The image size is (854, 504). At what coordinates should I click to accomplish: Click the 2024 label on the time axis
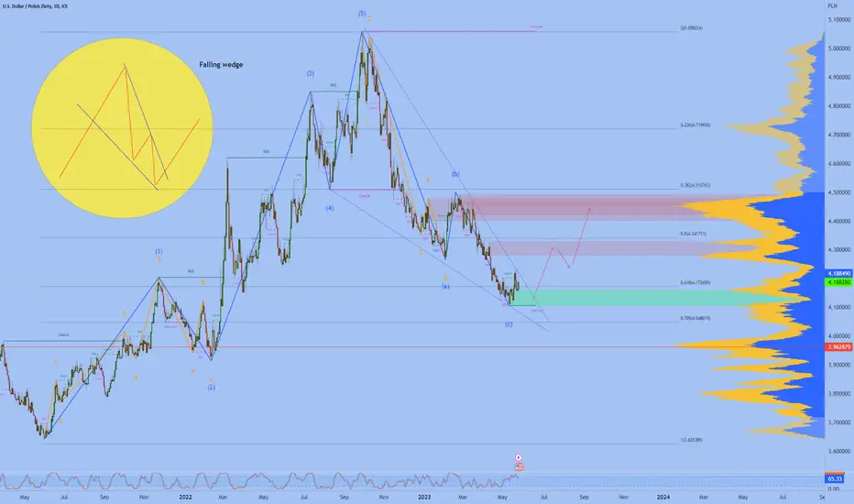[662, 497]
